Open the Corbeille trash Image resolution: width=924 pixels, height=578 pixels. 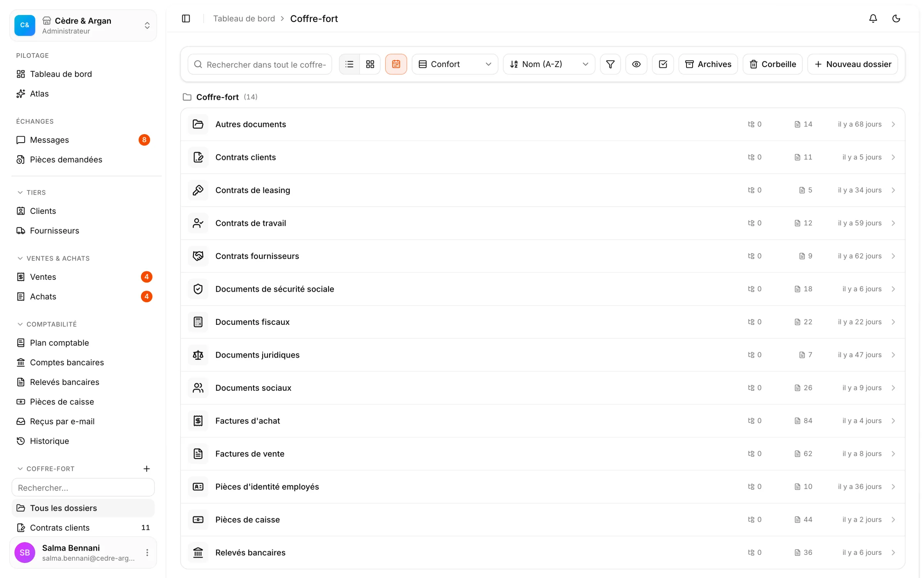(772, 64)
